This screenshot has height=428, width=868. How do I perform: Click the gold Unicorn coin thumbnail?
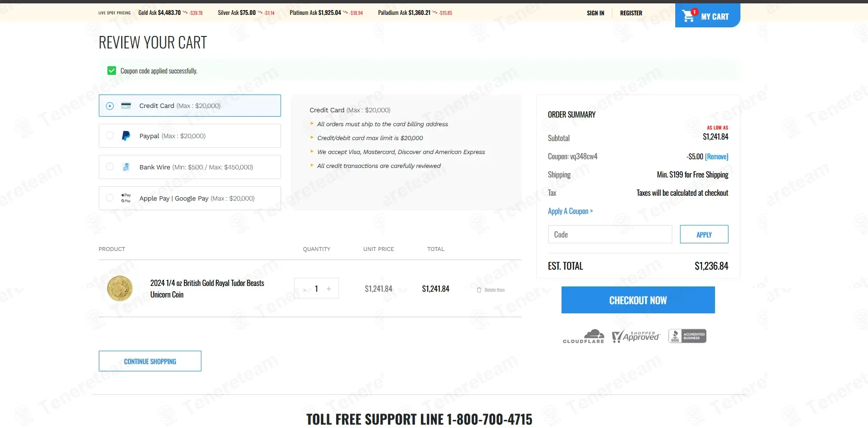point(120,288)
